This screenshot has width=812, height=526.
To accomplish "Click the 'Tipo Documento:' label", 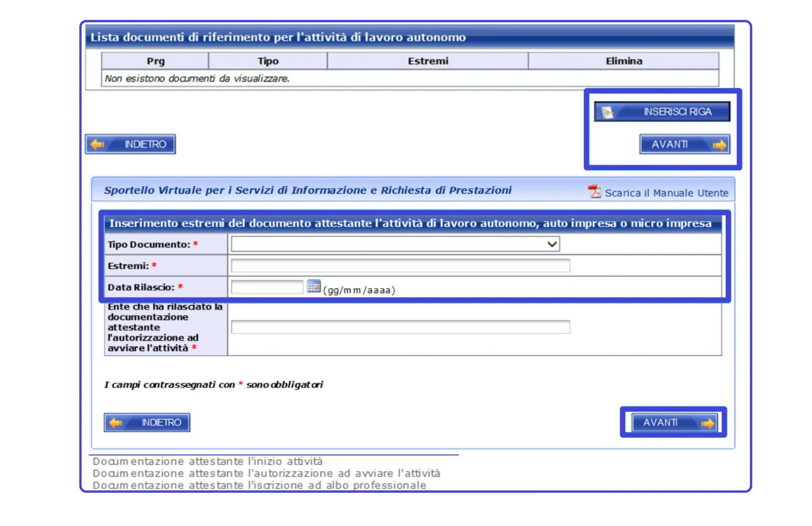I will (x=149, y=245).
